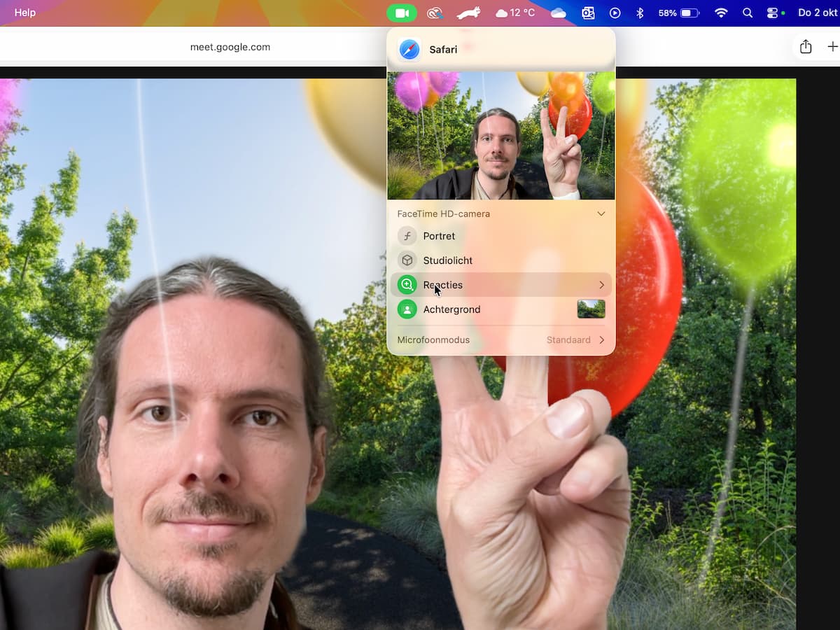
Task: Click the Help menu
Action: (x=25, y=12)
